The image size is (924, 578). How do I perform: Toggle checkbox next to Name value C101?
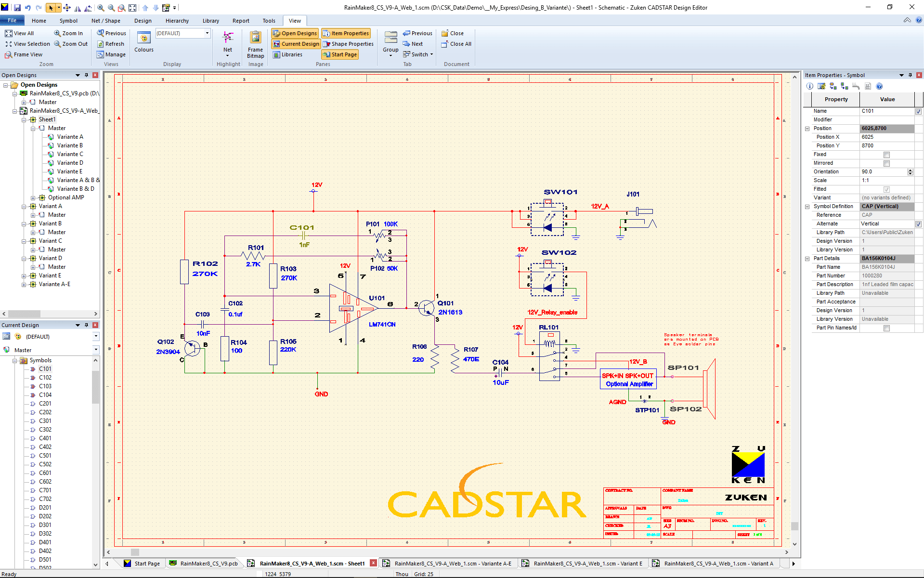[x=918, y=111]
